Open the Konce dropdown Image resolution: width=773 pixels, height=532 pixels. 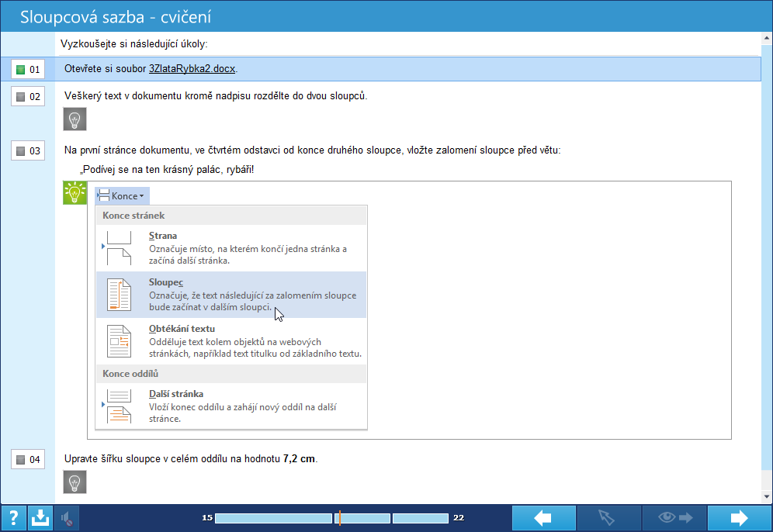[x=122, y=196]
